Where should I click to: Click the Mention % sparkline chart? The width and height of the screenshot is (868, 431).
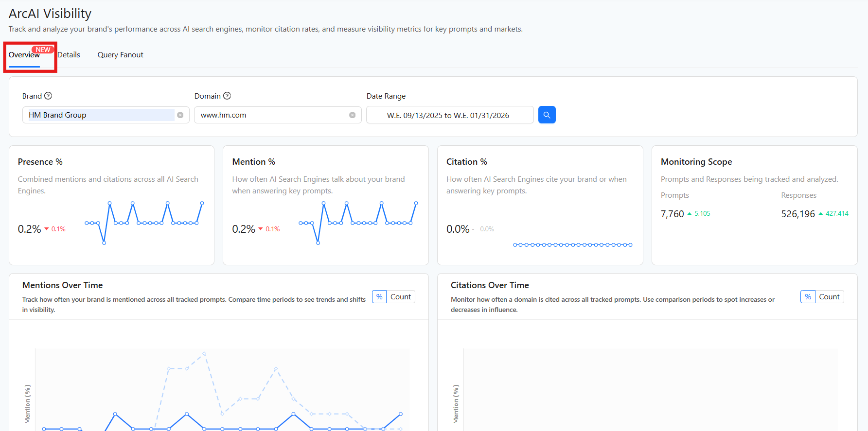[358, 223]
